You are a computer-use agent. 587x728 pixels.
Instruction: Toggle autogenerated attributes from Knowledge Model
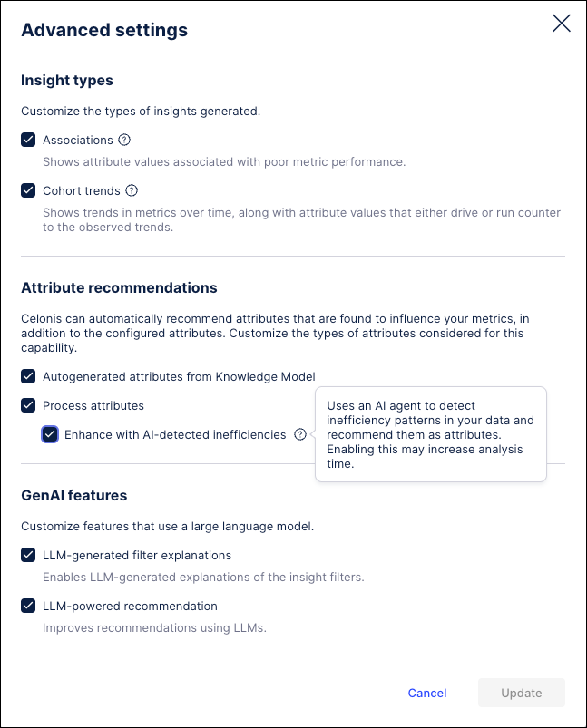coord(28,376)
